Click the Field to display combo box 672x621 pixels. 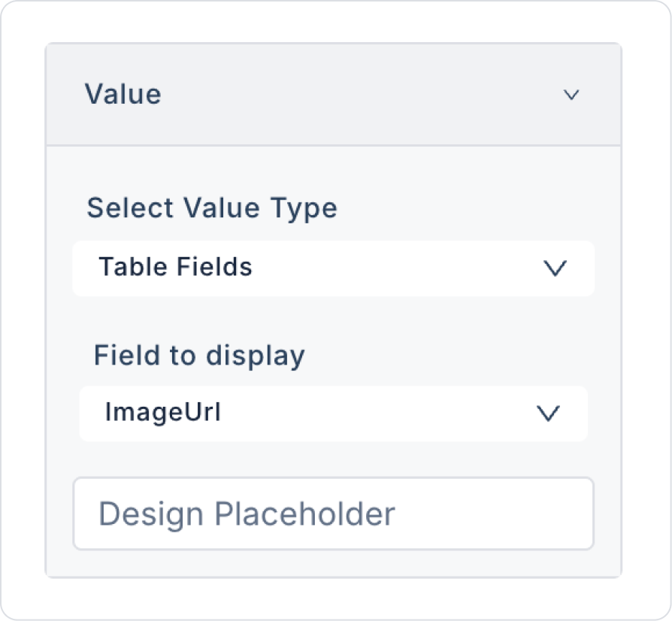coord(333,413)
